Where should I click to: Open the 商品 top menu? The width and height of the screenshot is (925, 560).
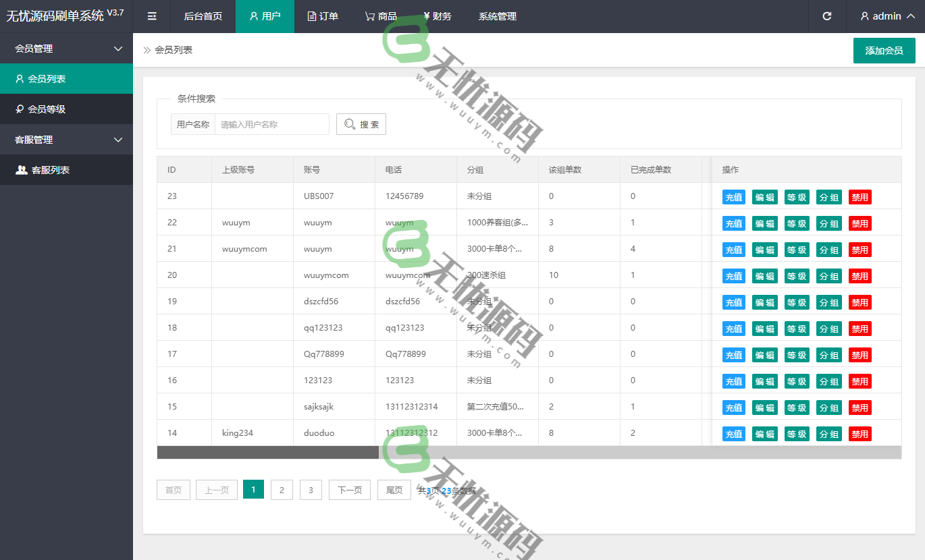[x=381, y=16]
